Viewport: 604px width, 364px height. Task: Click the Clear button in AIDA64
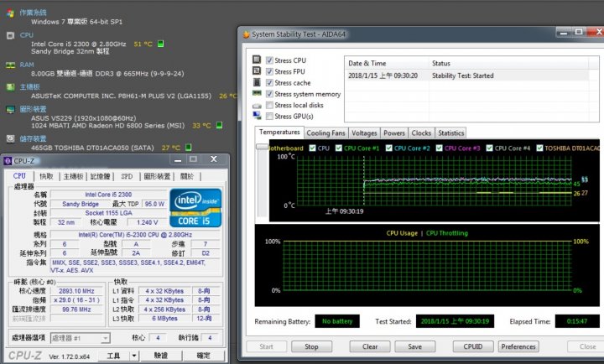click(x=370, y=346)
